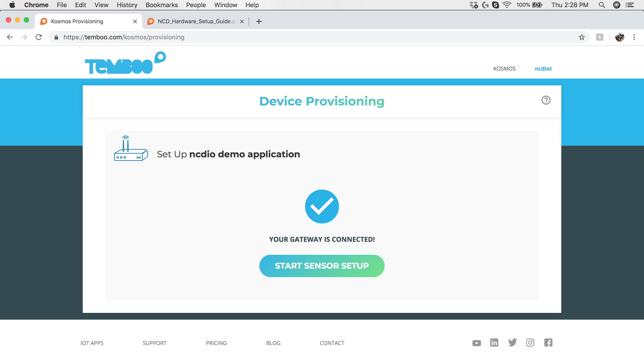
Task: Open the Facebook social icon
Action: point(548,343)
